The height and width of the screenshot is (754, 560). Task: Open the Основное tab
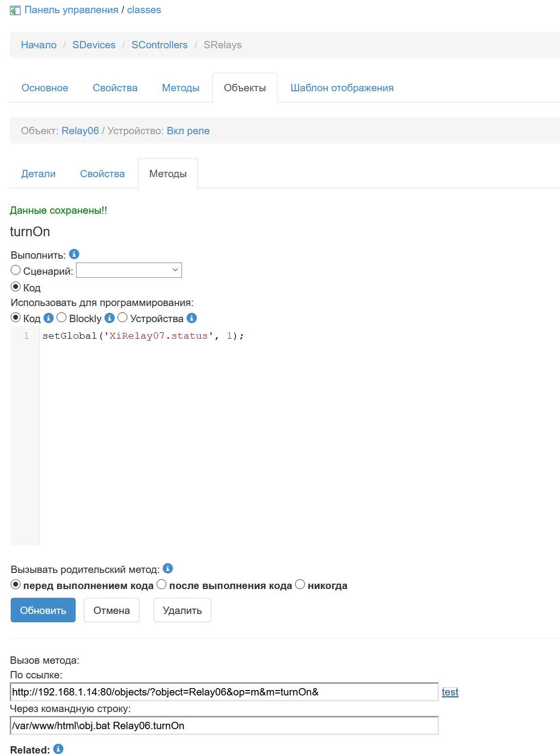(45, 88)
